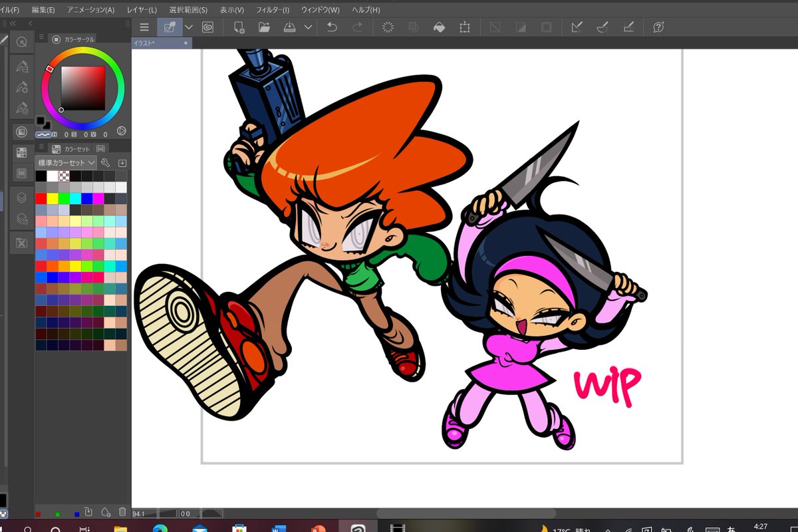This screenshot has height=532, width=798.
Task: Open the 編集(E) menu
Action: coord(43,10)
